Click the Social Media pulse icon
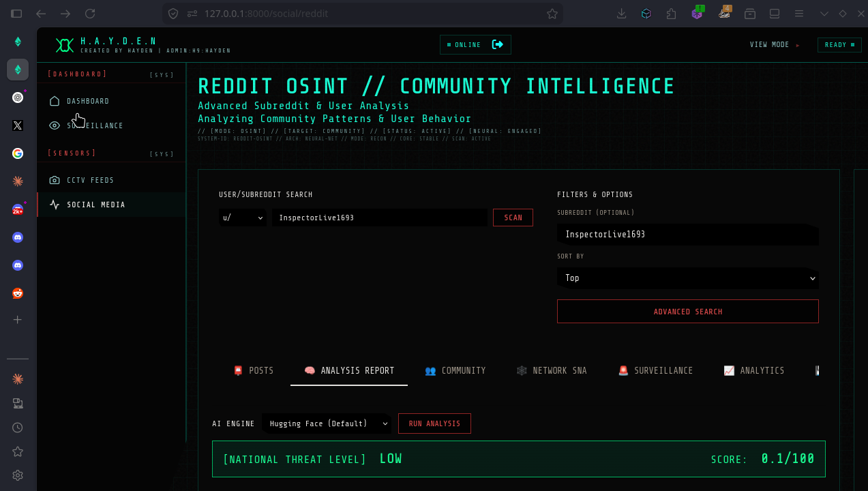The image size is (868, 491). 55,205
